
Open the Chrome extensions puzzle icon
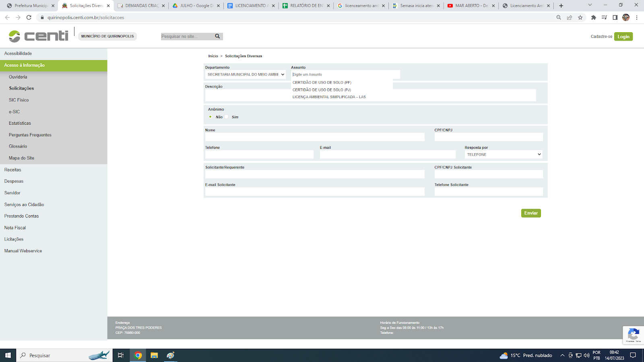click(x=593, y=17)
